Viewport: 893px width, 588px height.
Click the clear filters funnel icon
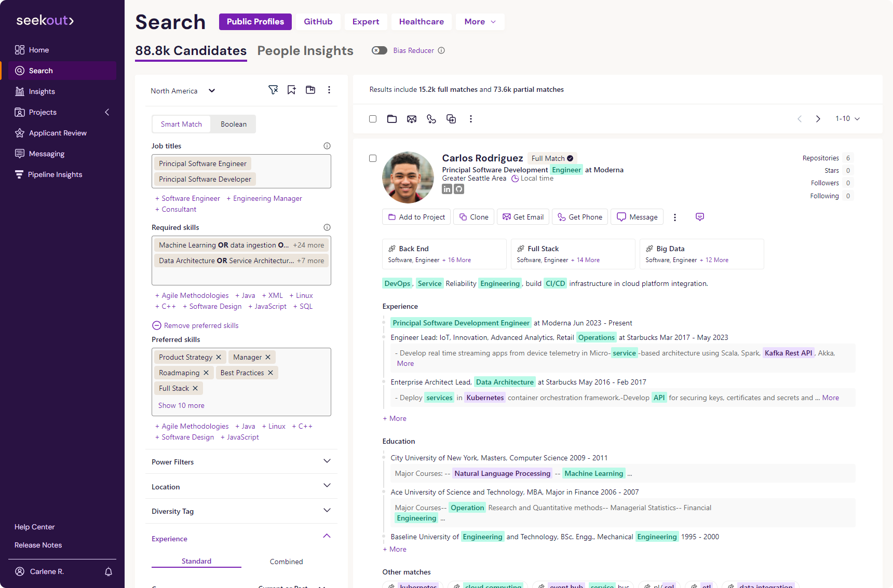(273, 90)
